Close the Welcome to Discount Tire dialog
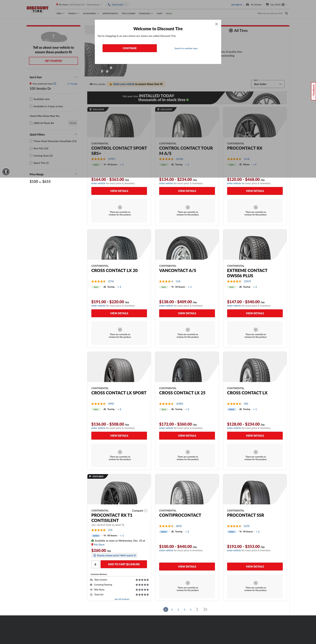316x644 pixels. tap(216, 24)
